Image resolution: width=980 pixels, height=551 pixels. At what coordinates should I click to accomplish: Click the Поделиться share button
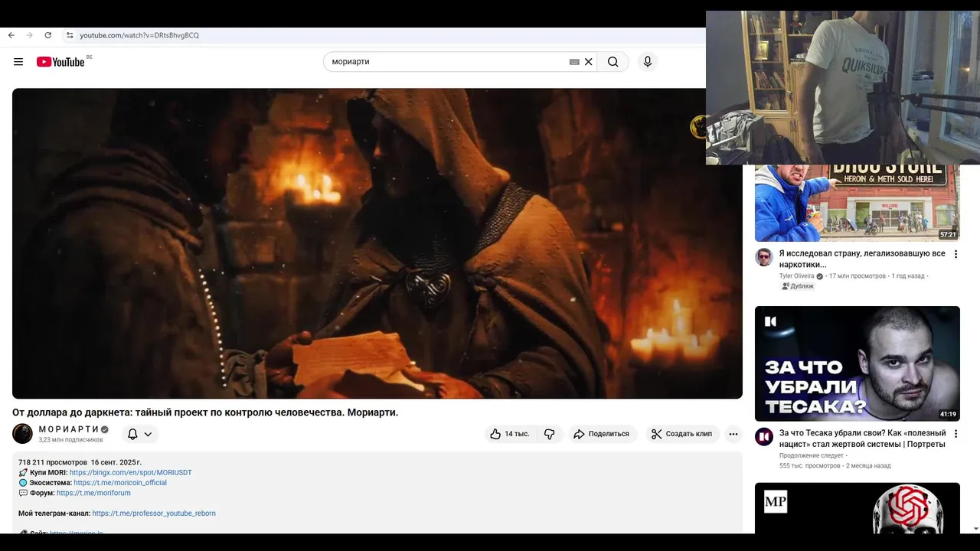click(x=602, y=434)
